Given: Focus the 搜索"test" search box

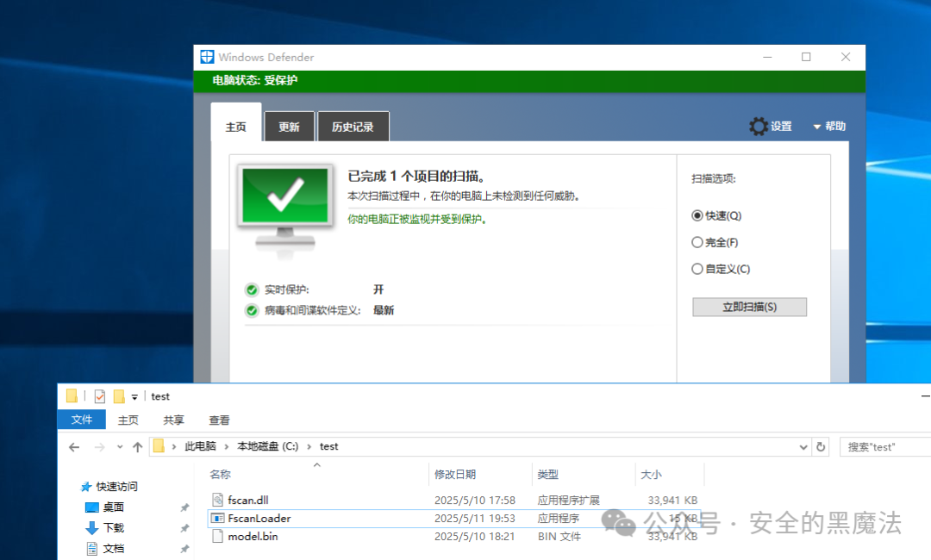Looking at the screenshot, I should pos(885,446).
